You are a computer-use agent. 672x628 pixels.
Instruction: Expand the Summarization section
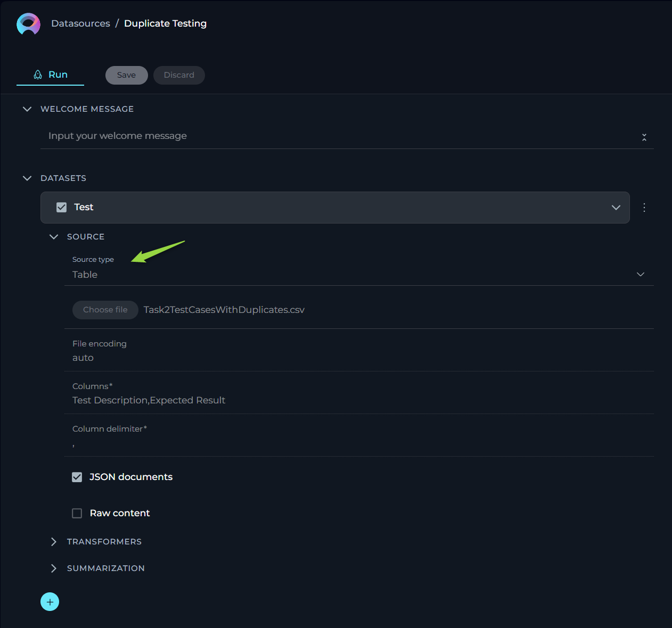54,568
